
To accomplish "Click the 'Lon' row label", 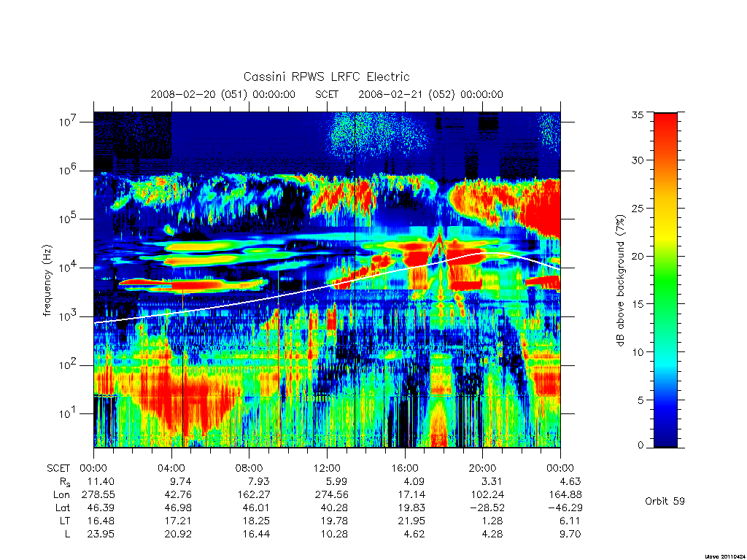I will [61, 495].
